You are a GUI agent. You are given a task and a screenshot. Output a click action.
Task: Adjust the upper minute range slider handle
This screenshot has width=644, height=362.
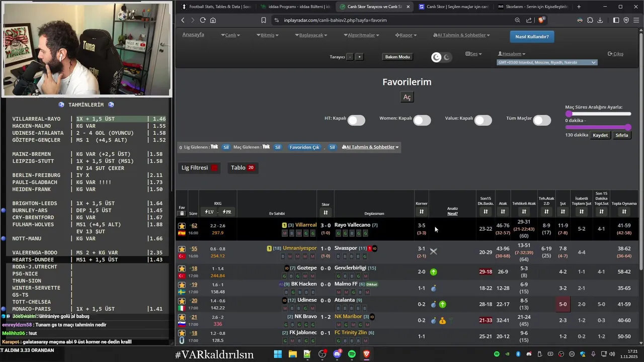pos(569,114)
